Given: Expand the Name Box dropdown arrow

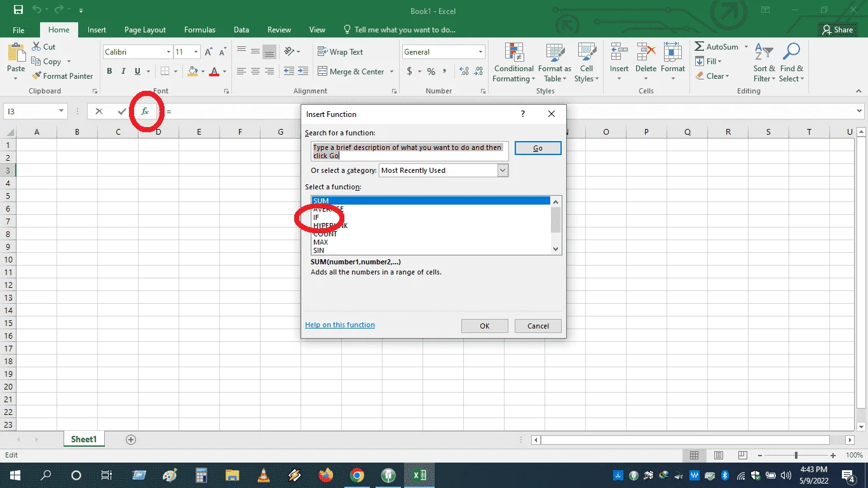Looking at the screenshot, I should click(x=61, y=111).
